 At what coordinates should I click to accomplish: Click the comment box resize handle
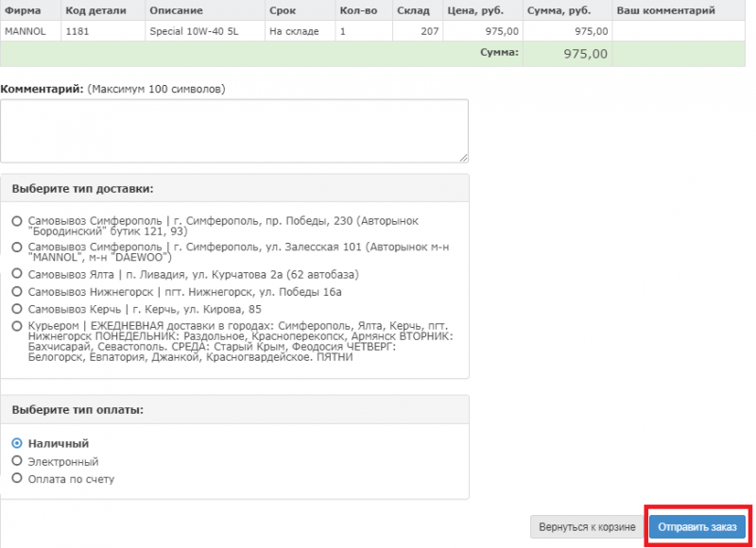coord(463,158)
